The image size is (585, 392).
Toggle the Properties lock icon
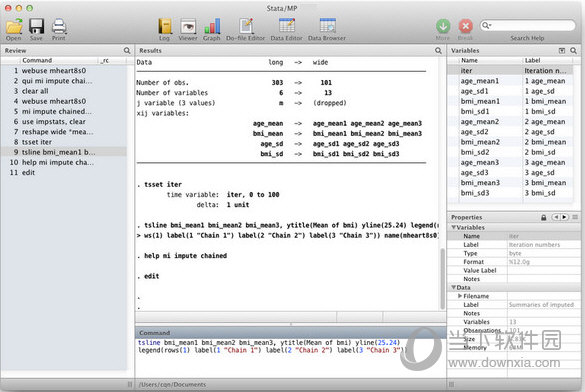(x=544, y=217)
